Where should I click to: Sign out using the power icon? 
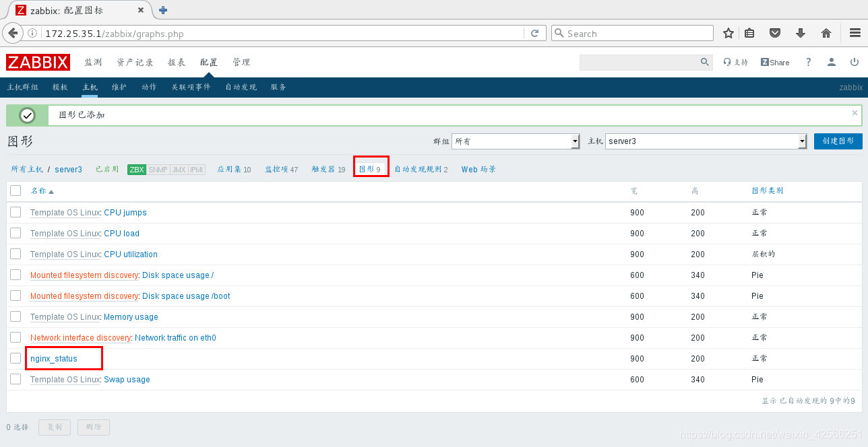point(855,62)
